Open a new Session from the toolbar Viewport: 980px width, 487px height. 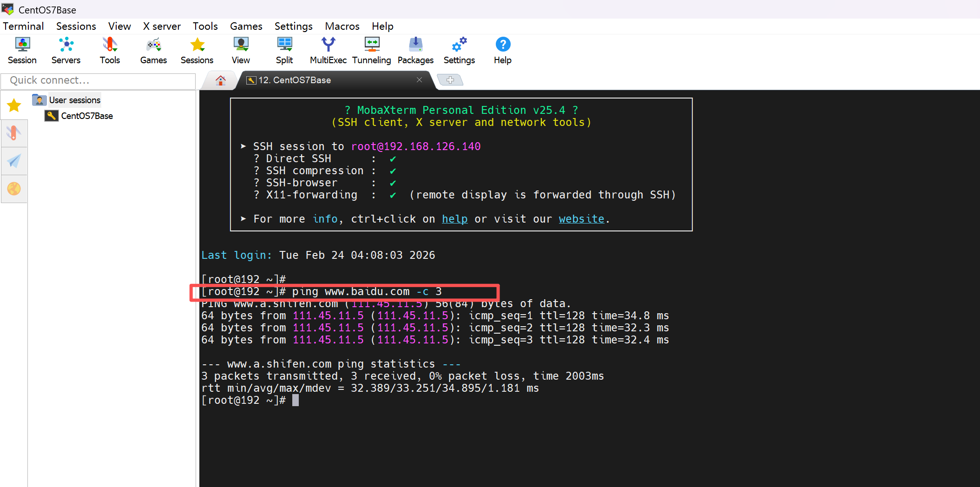point(22,51)
